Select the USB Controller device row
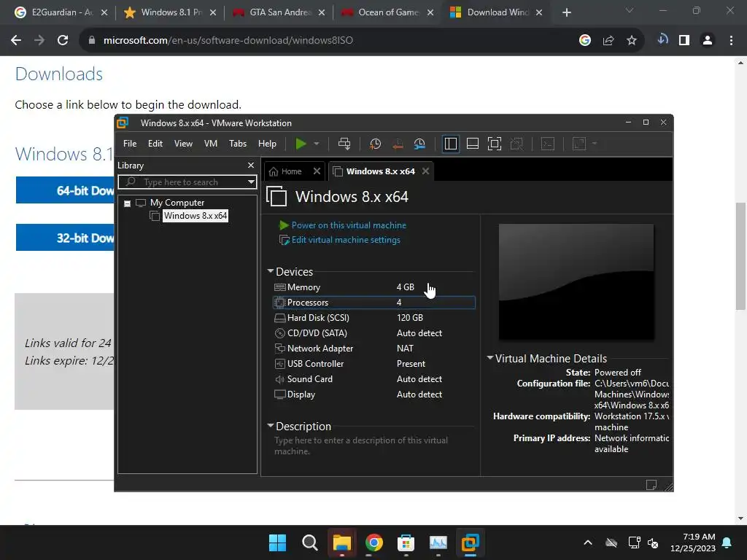747x560 pixels. click(374, 363)
